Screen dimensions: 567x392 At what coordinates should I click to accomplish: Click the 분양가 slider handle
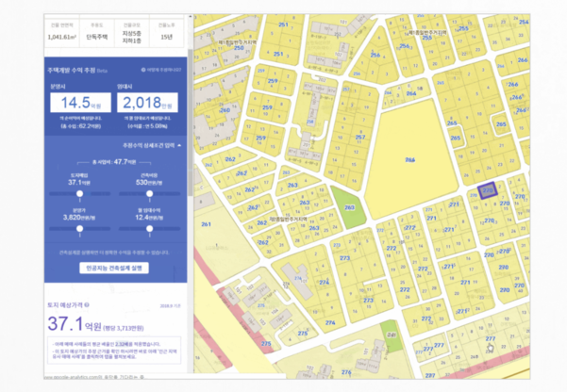click(79, 229)
